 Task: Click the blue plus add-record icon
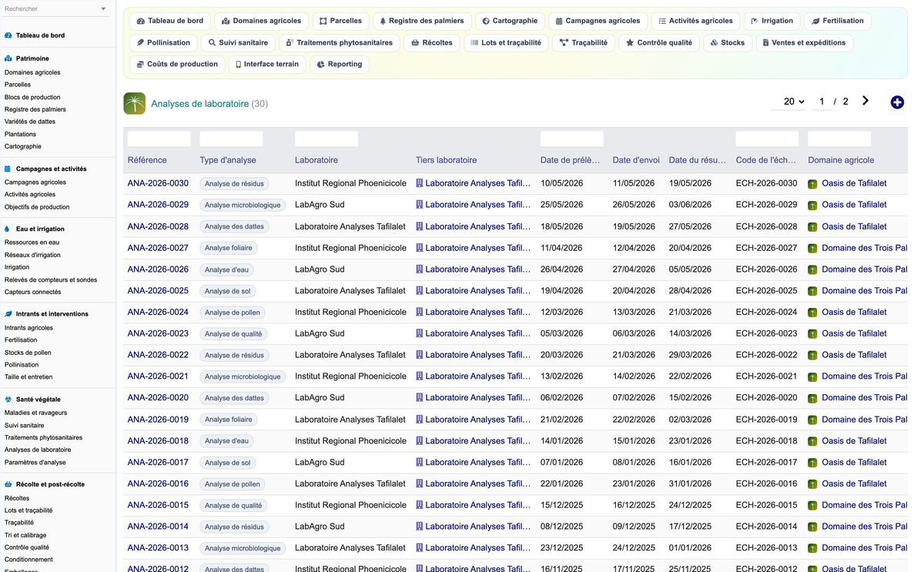897,102
